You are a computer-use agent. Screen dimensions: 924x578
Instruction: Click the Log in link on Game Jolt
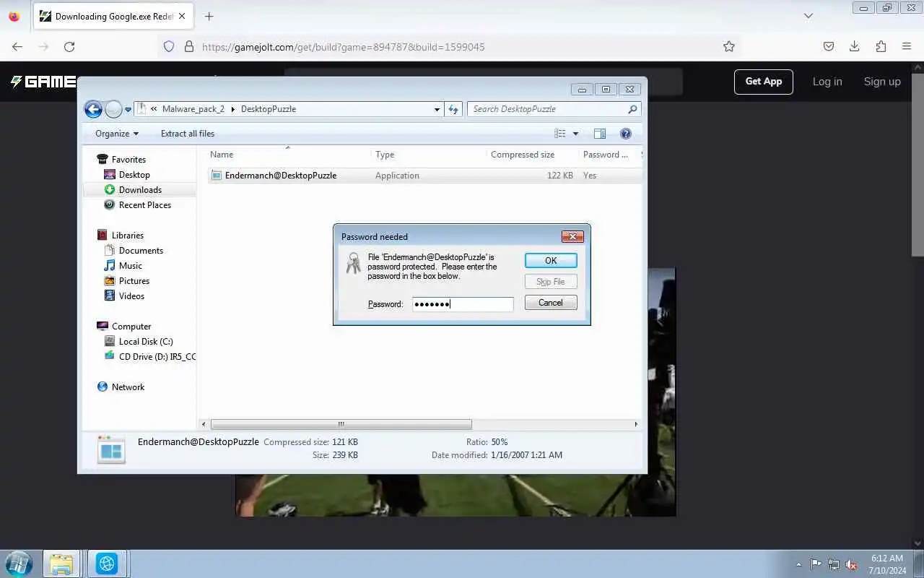827,82
